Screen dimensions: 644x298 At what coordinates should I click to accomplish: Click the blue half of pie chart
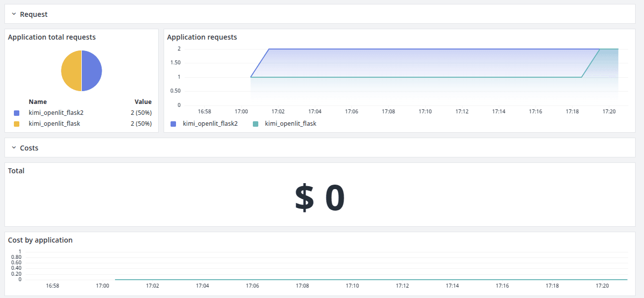pyautogui.click(x=92, y=71)
